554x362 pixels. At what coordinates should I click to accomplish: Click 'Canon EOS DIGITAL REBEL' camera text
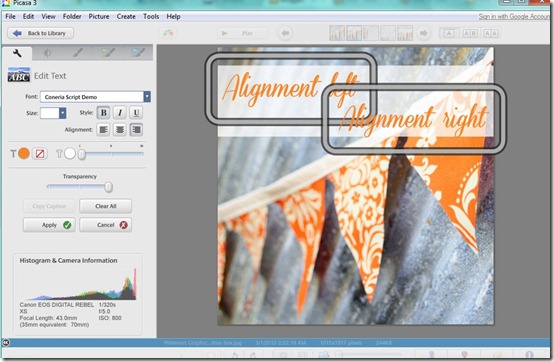[x=57, y=304]
